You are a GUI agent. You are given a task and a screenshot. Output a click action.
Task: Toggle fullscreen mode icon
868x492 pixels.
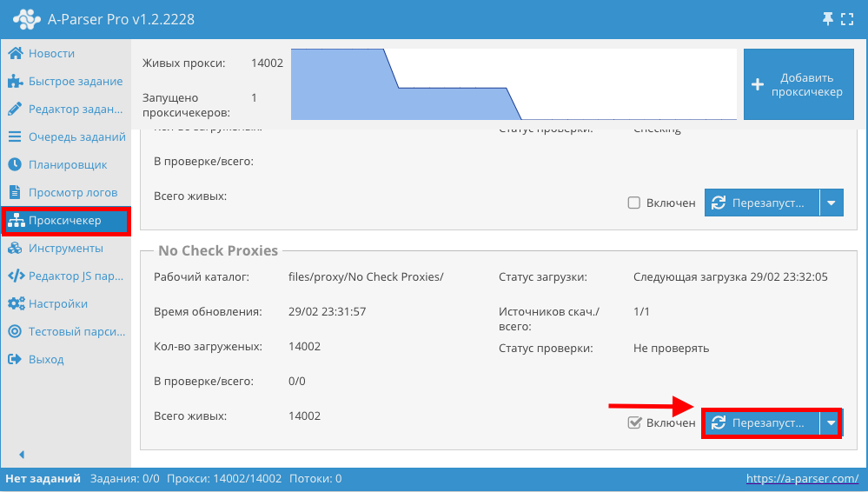click(x=847, y=19)
